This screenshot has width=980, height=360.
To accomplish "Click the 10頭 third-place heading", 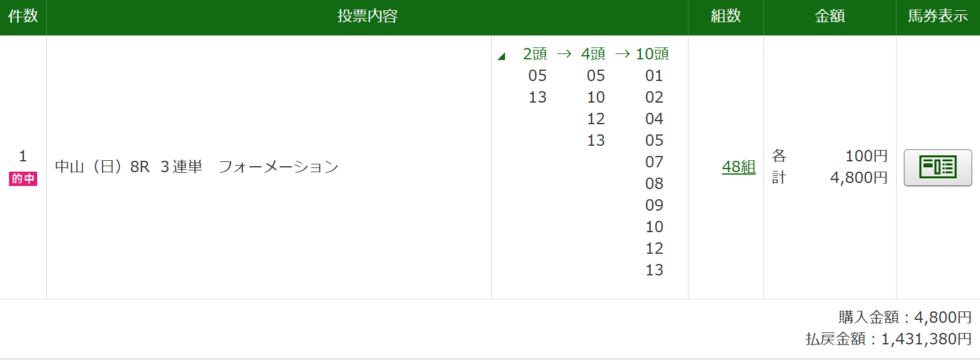I will tap(652, 54).
